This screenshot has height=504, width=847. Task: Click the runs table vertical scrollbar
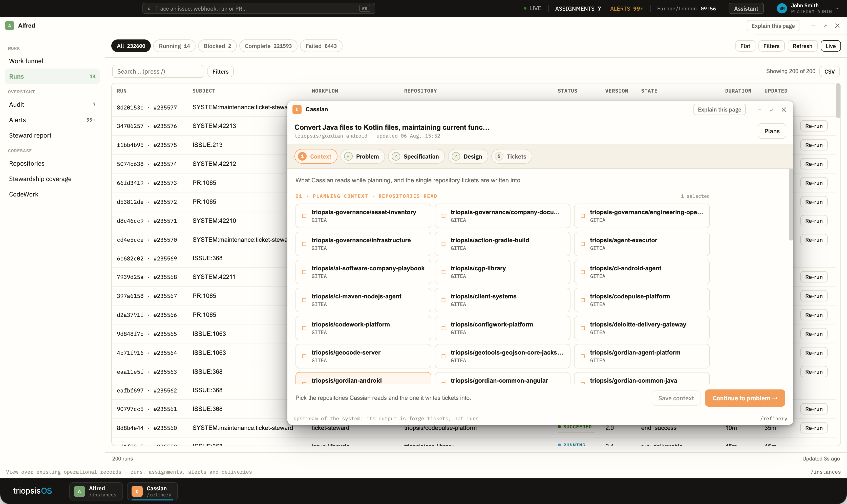pyautogui.click(x=838, y=101)
